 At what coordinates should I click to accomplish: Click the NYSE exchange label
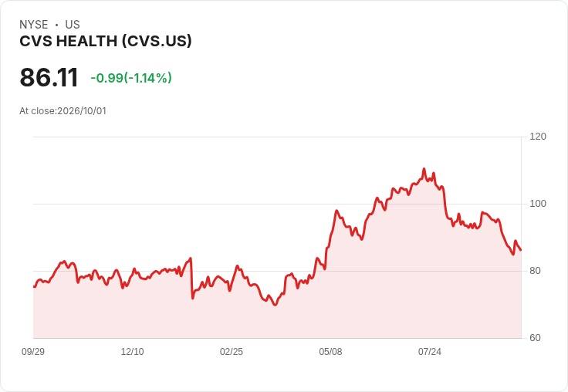click(34, 25)
